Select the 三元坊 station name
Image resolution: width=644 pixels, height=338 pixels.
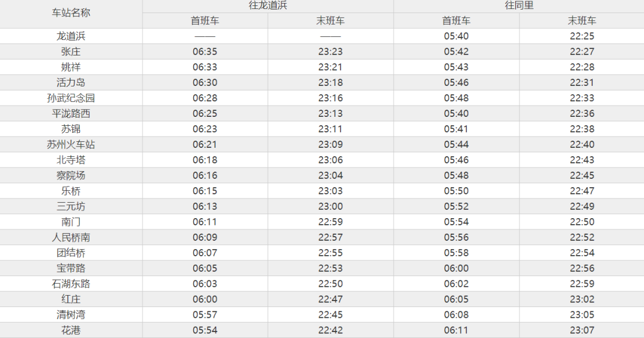coord(71,206)
